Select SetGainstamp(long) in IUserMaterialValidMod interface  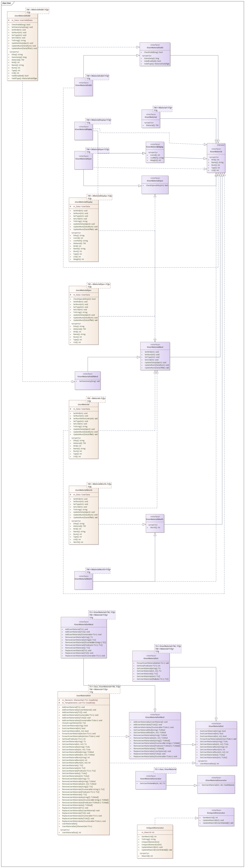click(89, 381)
